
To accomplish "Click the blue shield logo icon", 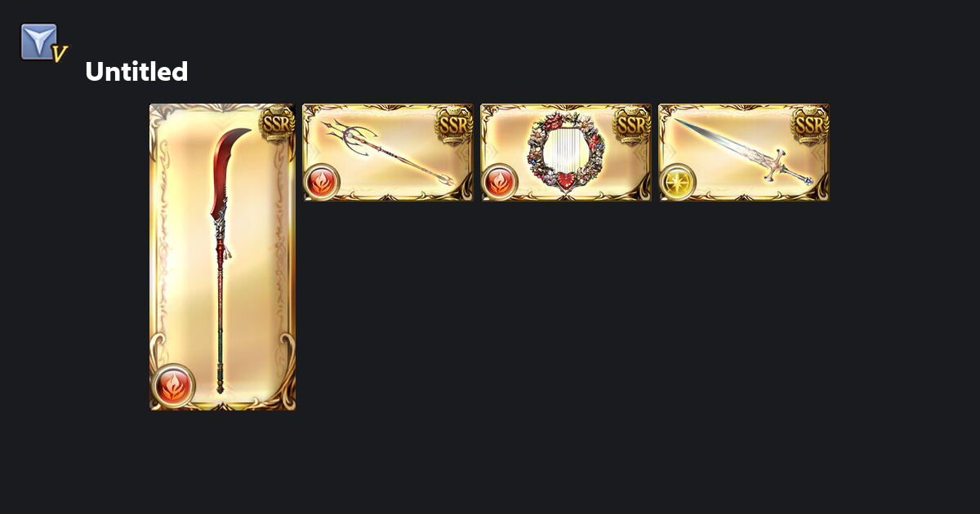I will click(x=38, y=42).
